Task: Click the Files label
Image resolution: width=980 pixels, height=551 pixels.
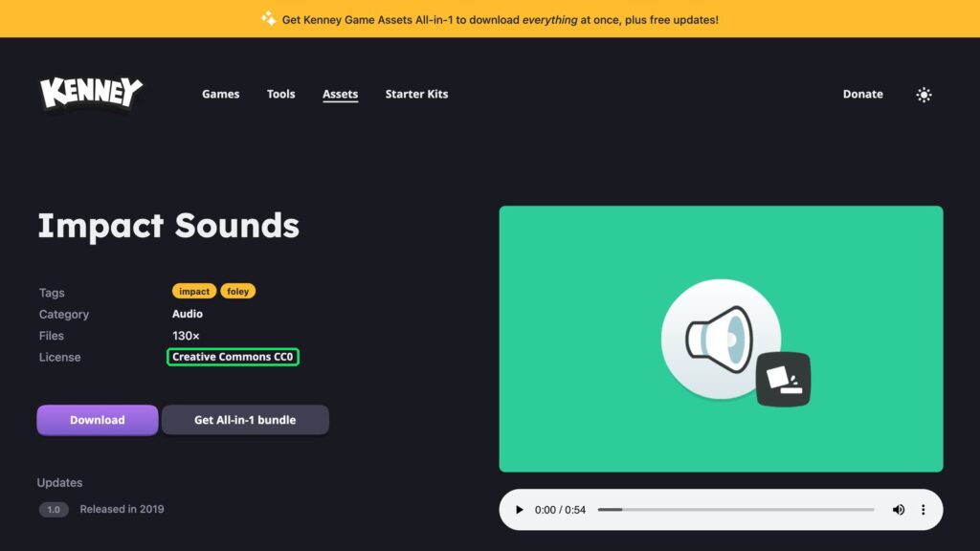Action: pyautogui.click(x=52, y=336)
